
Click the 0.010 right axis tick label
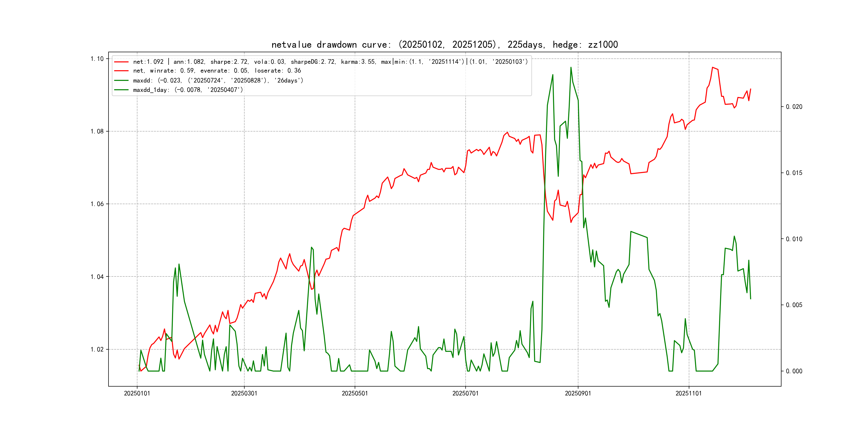[794, 239]
